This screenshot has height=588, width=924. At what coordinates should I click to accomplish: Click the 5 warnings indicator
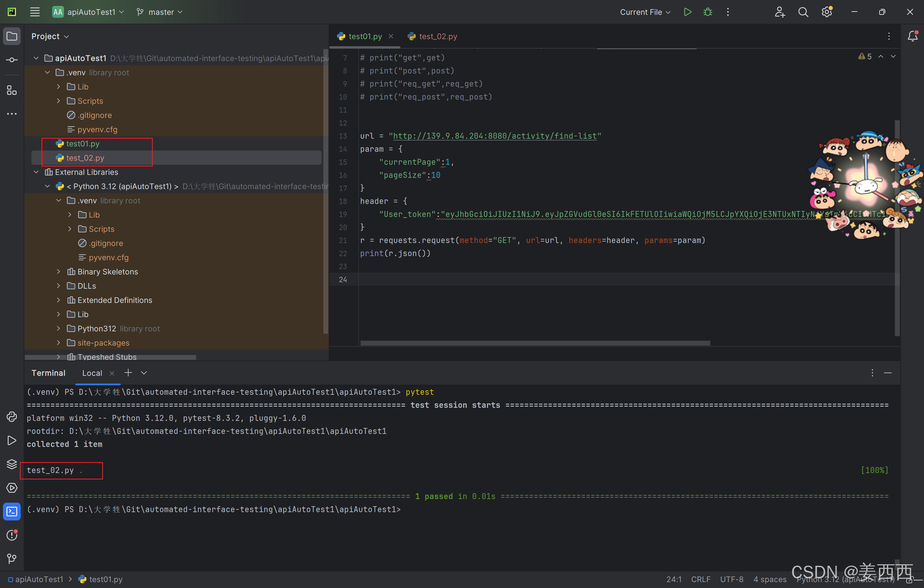point(865,56)
